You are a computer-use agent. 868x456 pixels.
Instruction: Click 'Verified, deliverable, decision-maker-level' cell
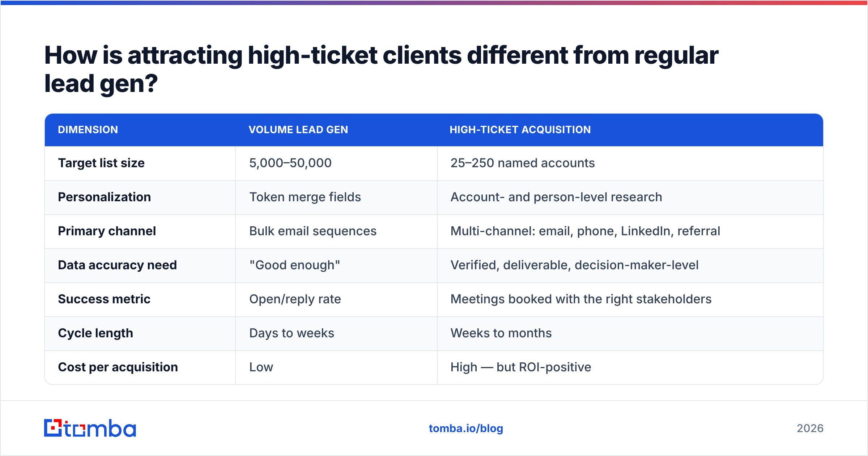(574, 265)
